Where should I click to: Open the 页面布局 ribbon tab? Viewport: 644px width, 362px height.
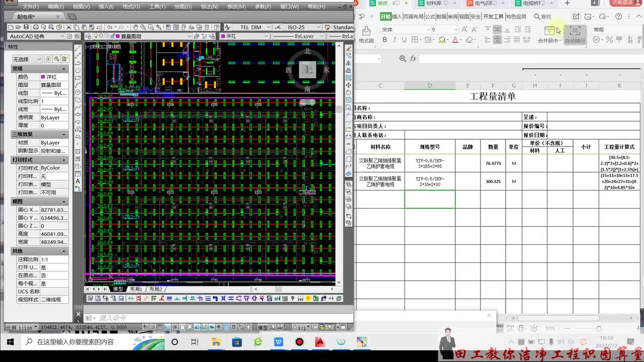coord(413,17)
